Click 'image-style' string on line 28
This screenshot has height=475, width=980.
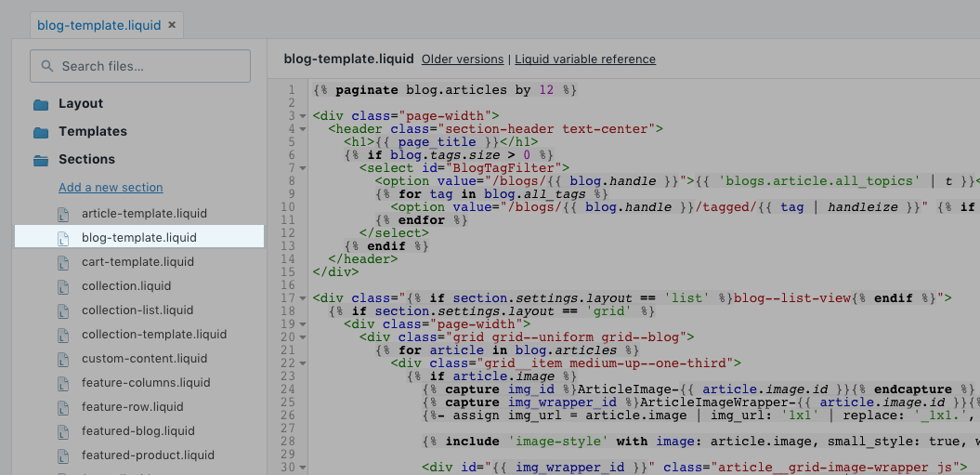pos(559,442)
